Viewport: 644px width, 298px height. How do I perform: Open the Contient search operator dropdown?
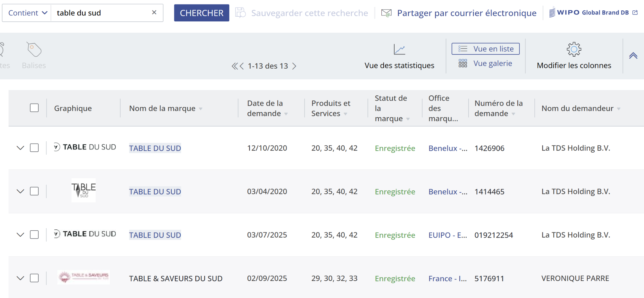pos(27,13)
